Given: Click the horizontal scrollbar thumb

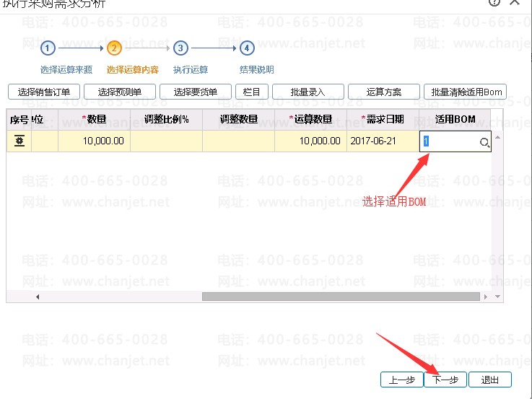Looking at the screenshot, I should 341,297.
